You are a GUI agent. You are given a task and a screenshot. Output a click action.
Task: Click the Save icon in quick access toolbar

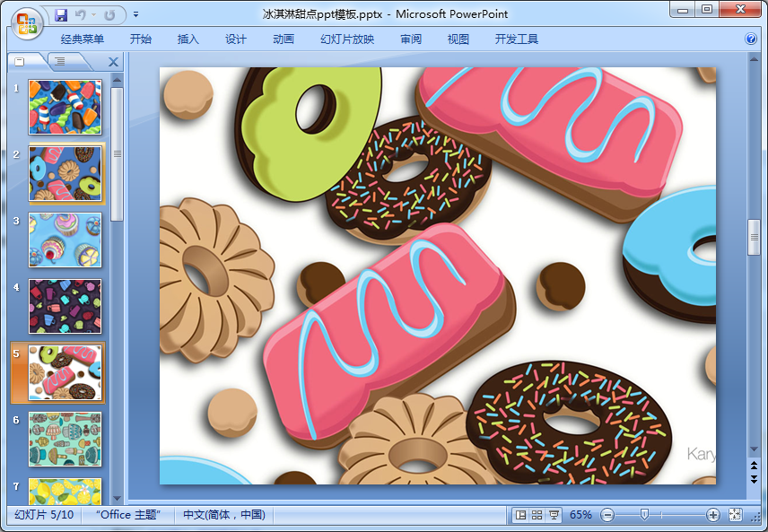click(61, 15)
